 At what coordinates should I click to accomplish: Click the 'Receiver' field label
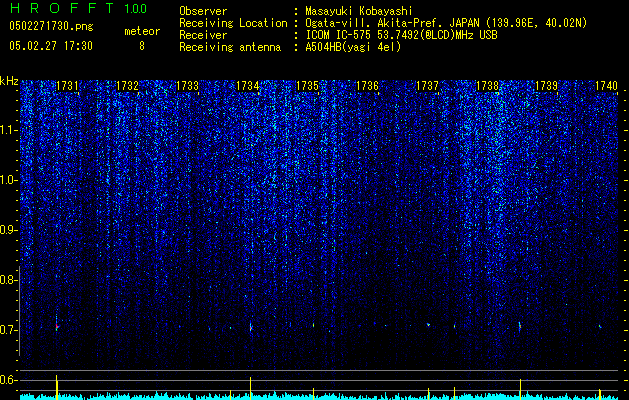tap(203, 35)
